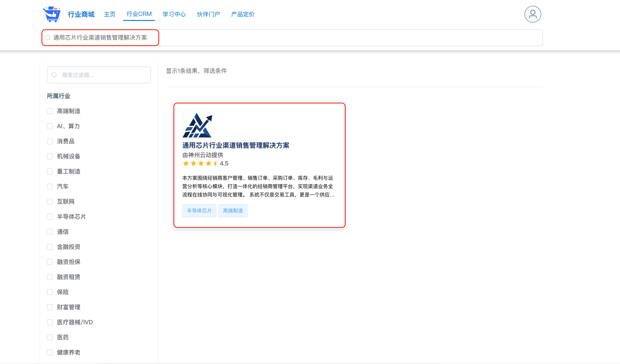620x364 pixels.
Task: Click the filter search magnifier icon
Action: point(55,75)
